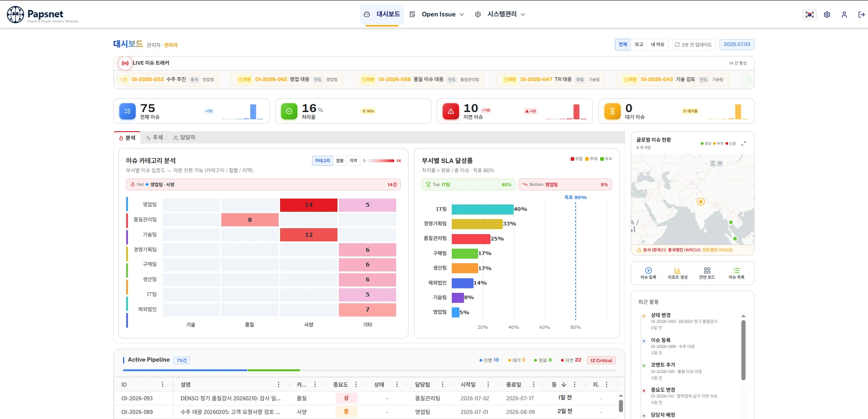The width and height of the screenshot is (868, 419).
Task: Expand the 시스템관리 menu
Action: pyautogui.click(x=500, y=15)
